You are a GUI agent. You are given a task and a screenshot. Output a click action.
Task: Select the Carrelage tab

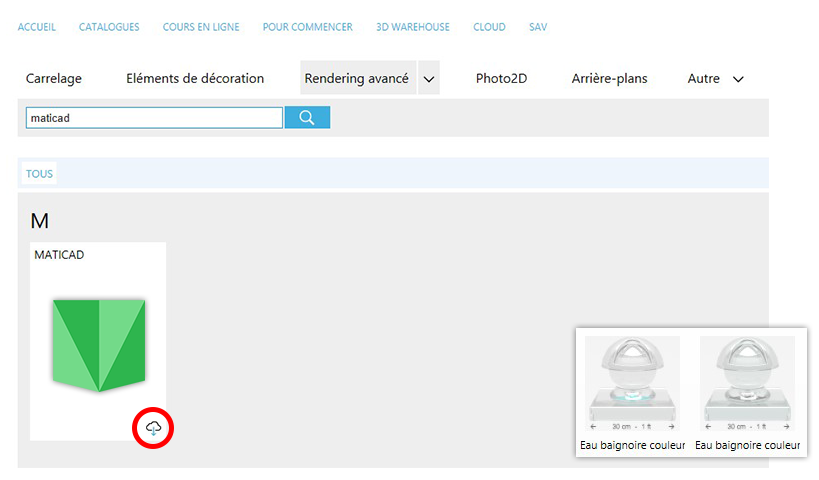click(54, 78)
